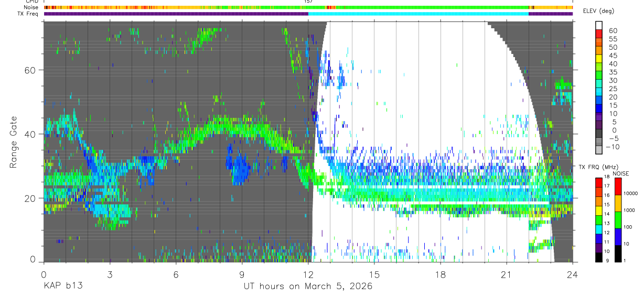Click the Noise row label at top left
This screenshot has width=644, height=297.
(x=31, y=7)
